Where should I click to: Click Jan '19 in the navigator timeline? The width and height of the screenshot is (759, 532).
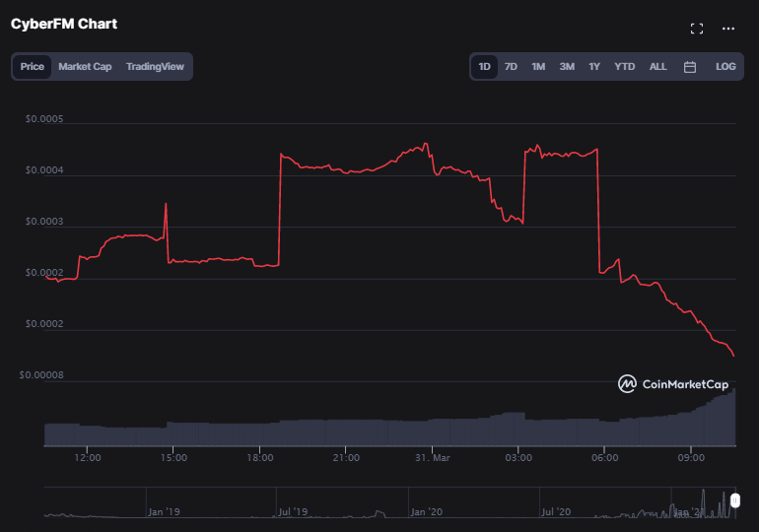point(164,511)
